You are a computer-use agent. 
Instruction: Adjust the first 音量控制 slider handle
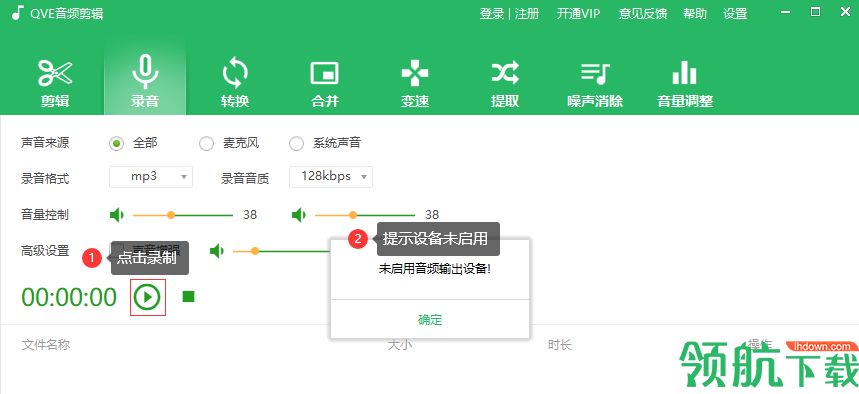tap(171, 215)
